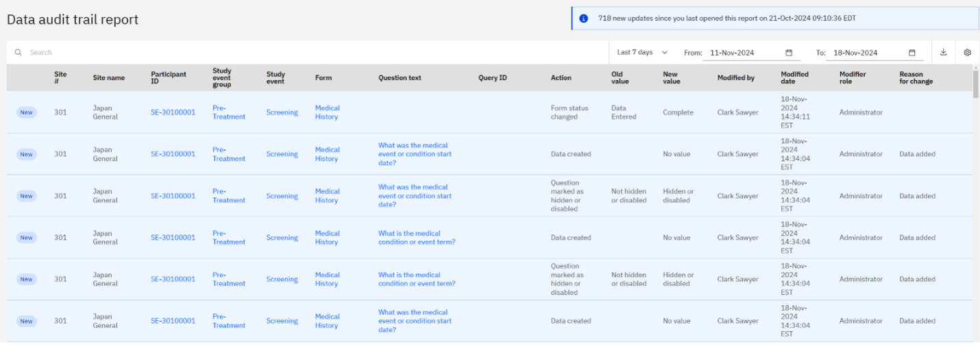Click the Action column header

pyautogui.click(x=561, y=78)
